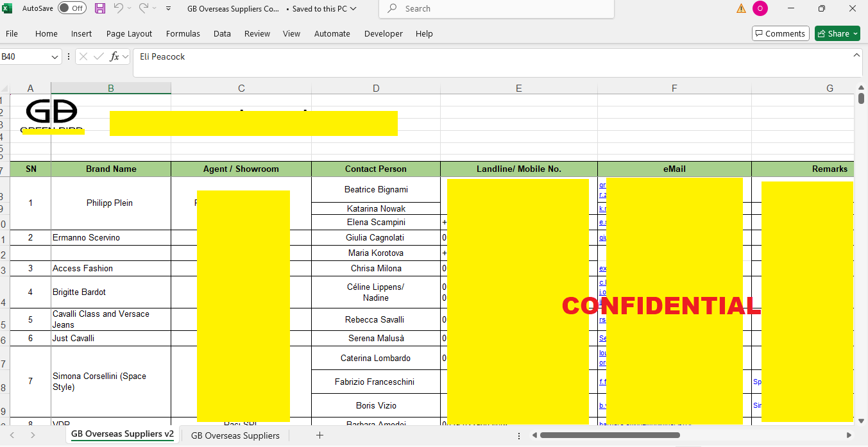Click the vertical scrollbar up arrow
Image resolution: width=868 pixels, height=447 pixels.
[x=861, y=88]
